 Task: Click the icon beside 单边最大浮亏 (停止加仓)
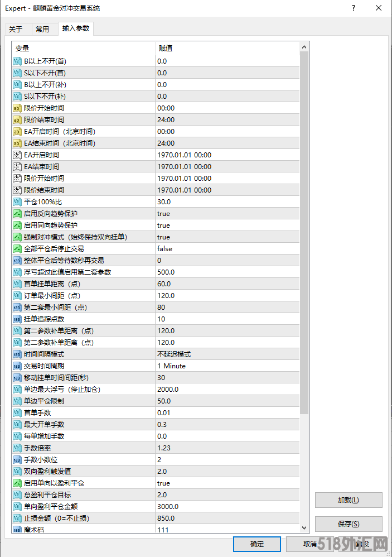(17, 390)
